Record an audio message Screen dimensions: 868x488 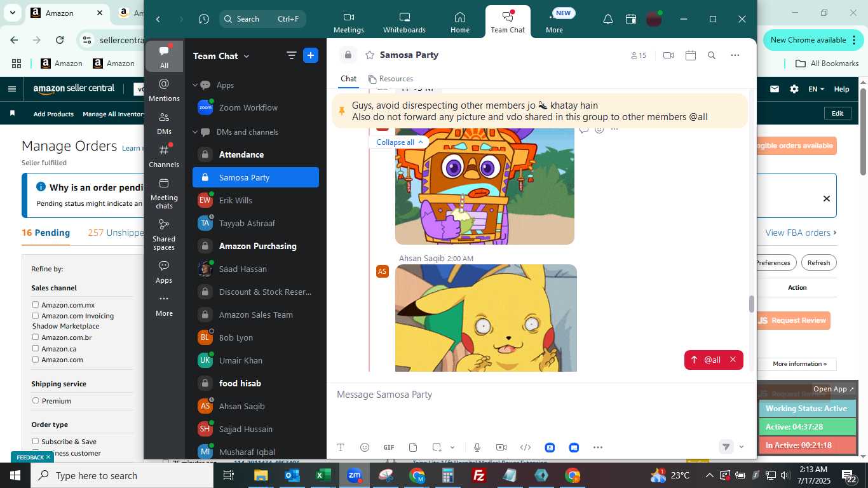(477, 447)
